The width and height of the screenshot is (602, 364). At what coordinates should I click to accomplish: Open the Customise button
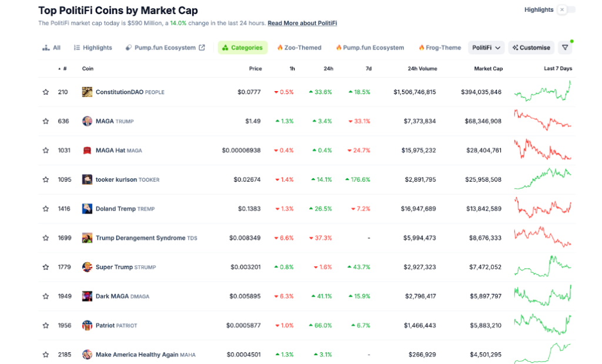coord(531,48)
